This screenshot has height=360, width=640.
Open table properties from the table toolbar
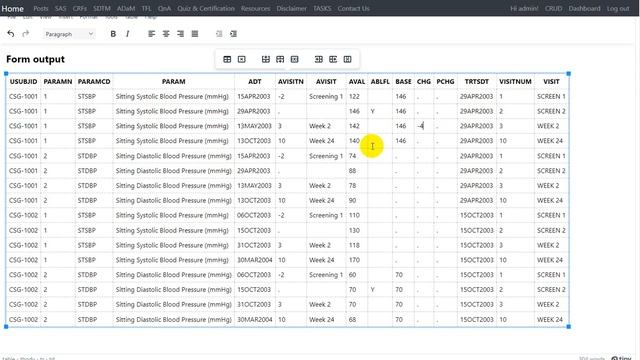(227, 60)
